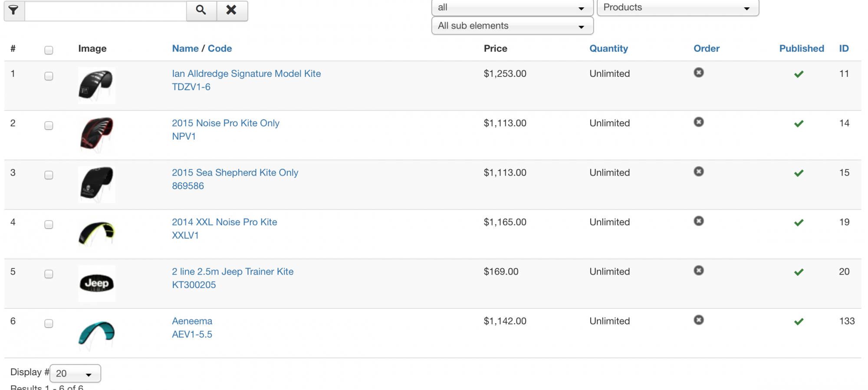Unpublish the Aeneema product checkmark
Image resolution: width=868 pixels, height=390 pixels.
(799, 321)
